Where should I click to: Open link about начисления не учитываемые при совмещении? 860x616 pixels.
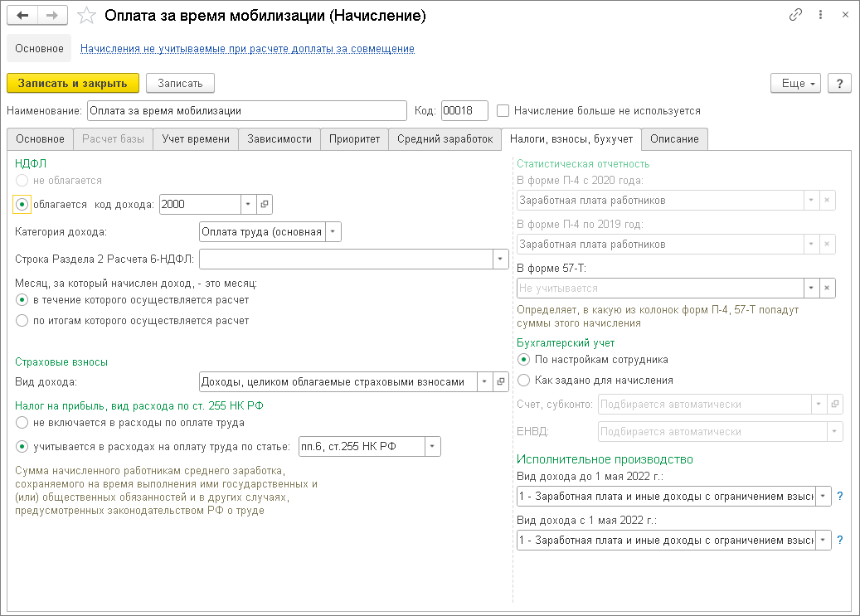(x=247, y=48)
